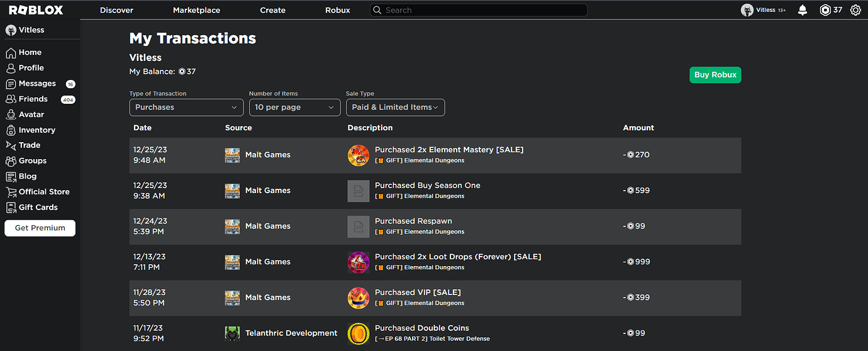The width and height of the screenshot is (868, 351).
Task: Open the Sale Type dropdown
Action: [x=395, y=107]
